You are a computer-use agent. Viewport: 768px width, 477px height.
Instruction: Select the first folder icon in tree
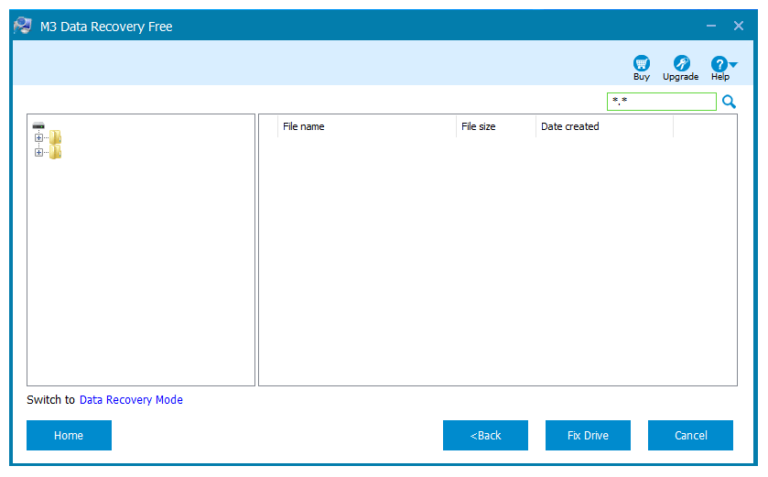pyautogui.click(x=55, y=137)
